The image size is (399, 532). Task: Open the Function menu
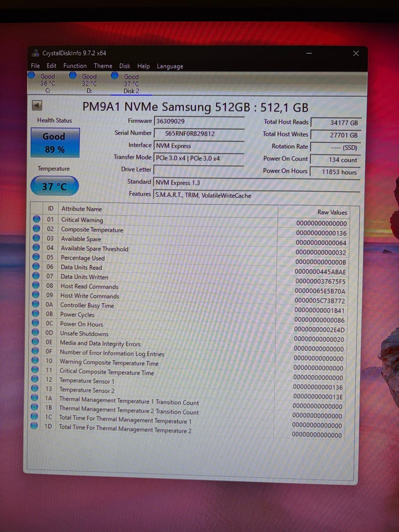(x=75, y=66)
